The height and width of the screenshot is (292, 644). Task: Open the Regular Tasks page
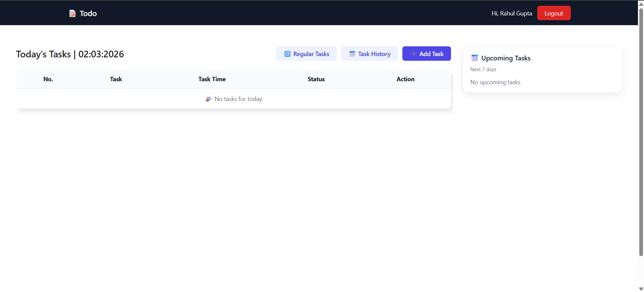click(x=306, y=54)
